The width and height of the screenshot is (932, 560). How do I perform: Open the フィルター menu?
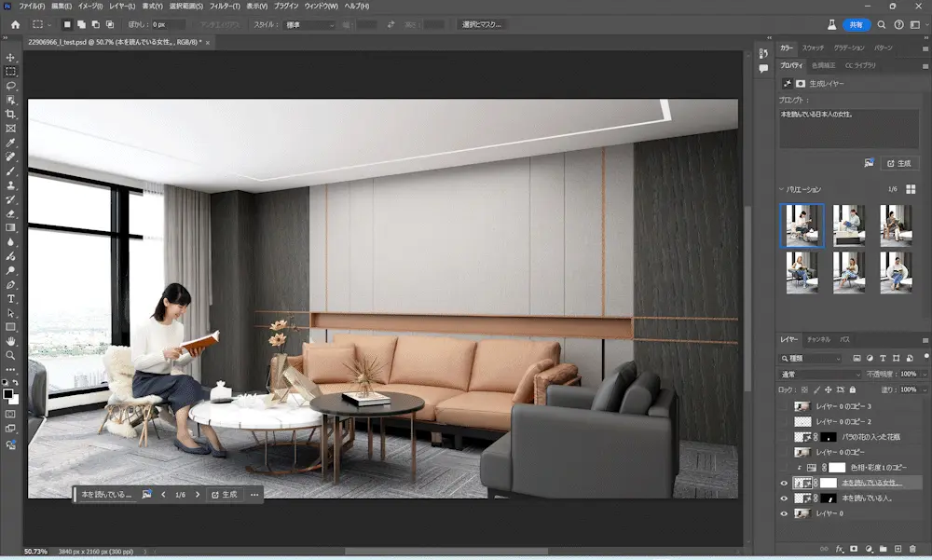(x=225, y=6)
